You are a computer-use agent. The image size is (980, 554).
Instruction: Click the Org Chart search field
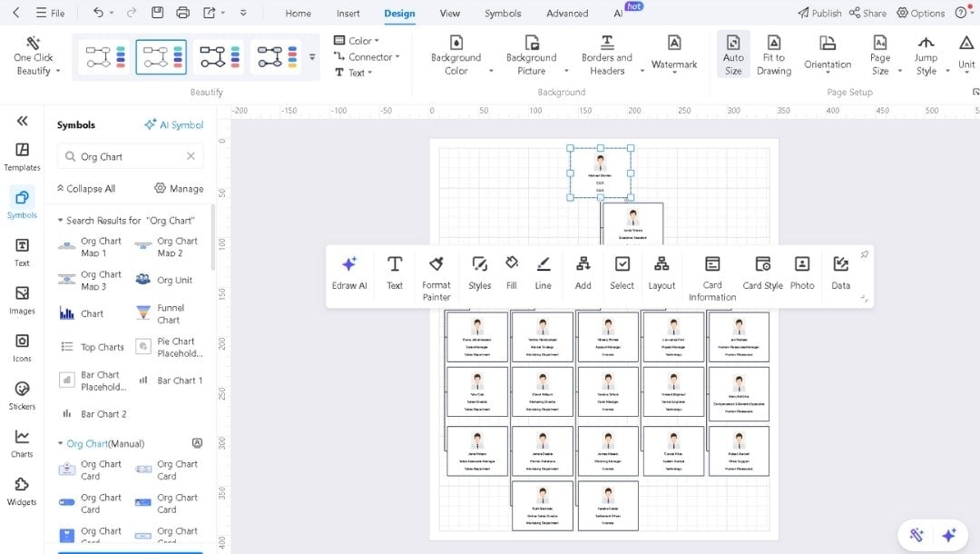127,156
